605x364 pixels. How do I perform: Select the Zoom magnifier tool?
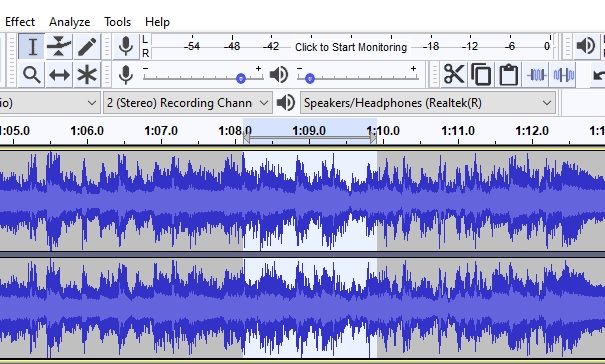(x=32, y=74)
